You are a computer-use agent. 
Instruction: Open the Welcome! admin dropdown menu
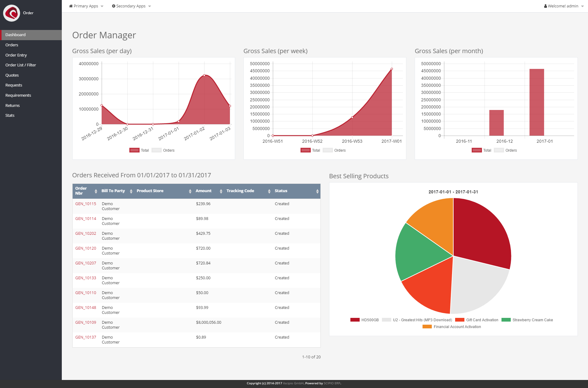click(x=563, y=6)
